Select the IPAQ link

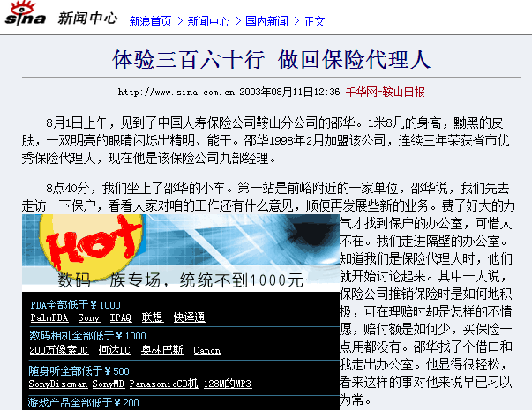[x=120, y=317]
